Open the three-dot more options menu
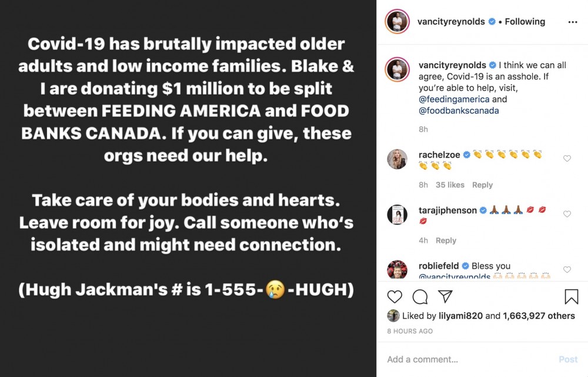Screen dimensions: 588x377 coord(572,22)
